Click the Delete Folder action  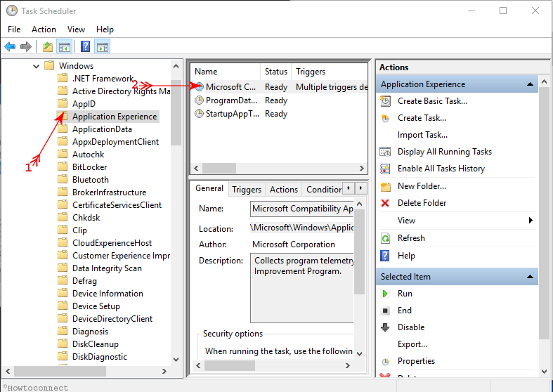tap(422, 203)
